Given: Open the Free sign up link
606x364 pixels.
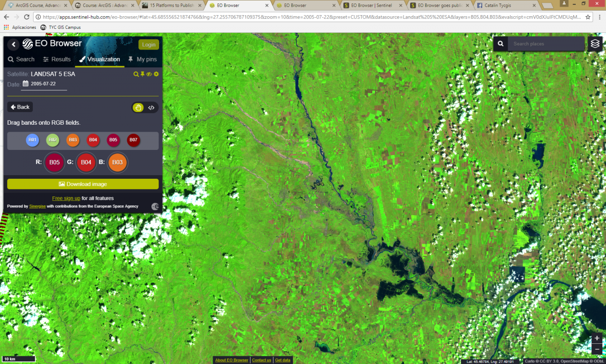Looking at the screenshot, I should tap(66, 198).
